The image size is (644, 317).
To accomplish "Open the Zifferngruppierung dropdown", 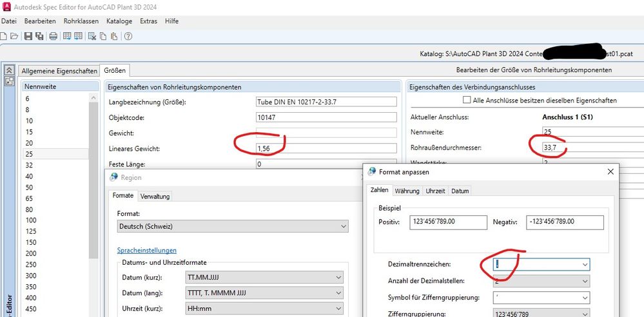I will point(540,314).
